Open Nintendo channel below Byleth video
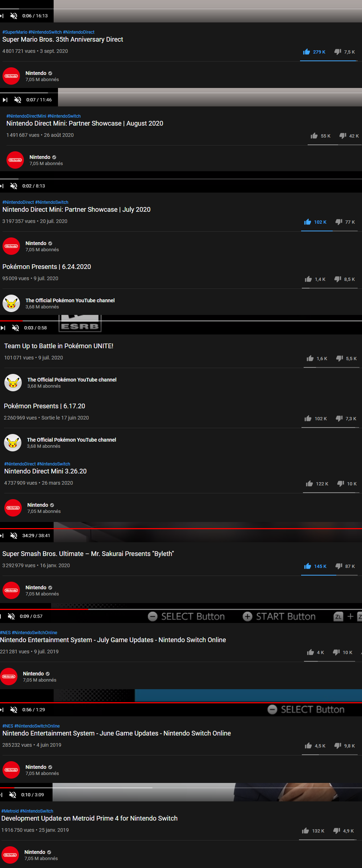Screen dimensions: 362x868 coord(36,587)
